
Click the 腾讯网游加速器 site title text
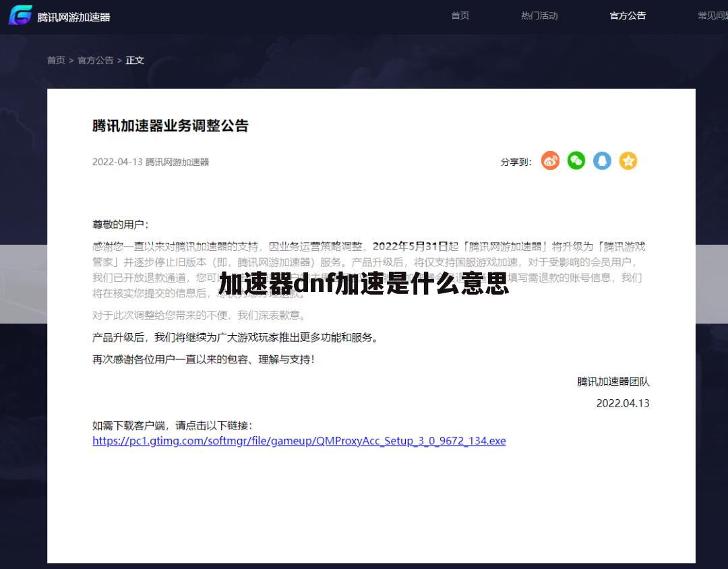click(x=74, y=17)
